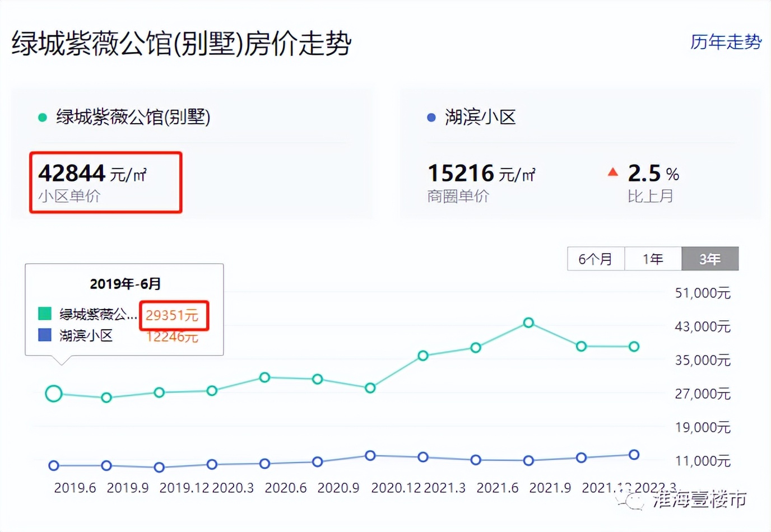Click the 2020.9 x-axis label
Image resolution: width=771 pixels, height=532 pixels.
coord(338,488)
